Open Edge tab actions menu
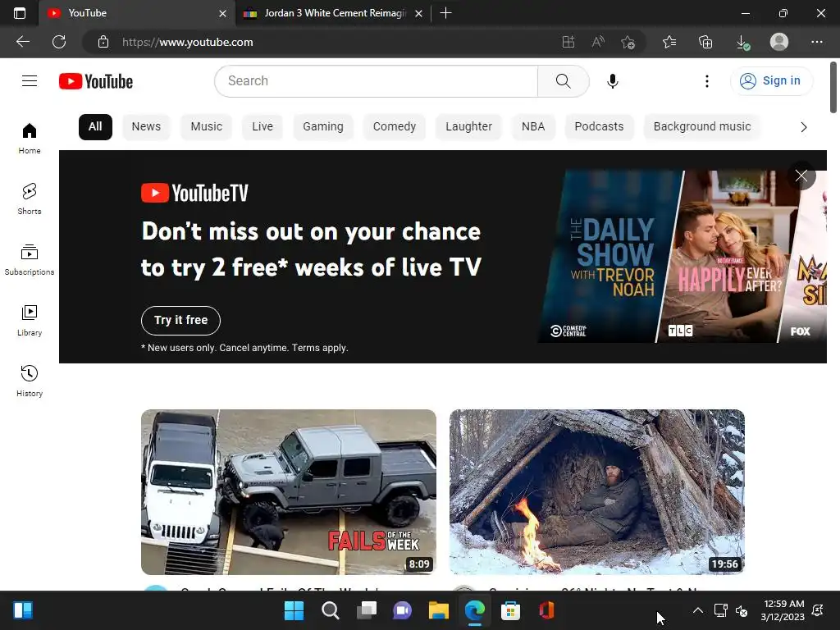Image resolution: width=840 pixels, height=630 pixels. (x=20, y=13)
